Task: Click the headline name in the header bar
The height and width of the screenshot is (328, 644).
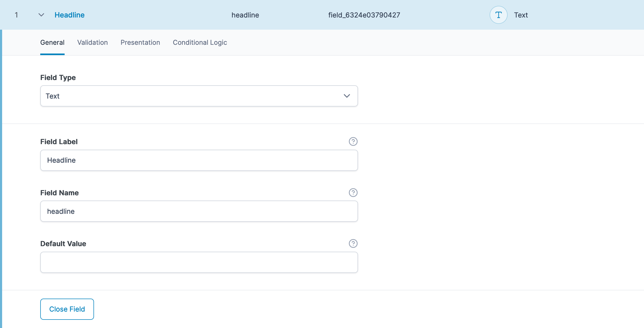Action: (245, 15)
